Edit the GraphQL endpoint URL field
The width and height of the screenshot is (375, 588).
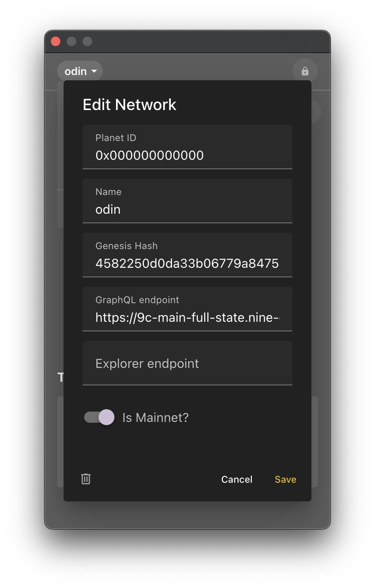click(187, 317)
